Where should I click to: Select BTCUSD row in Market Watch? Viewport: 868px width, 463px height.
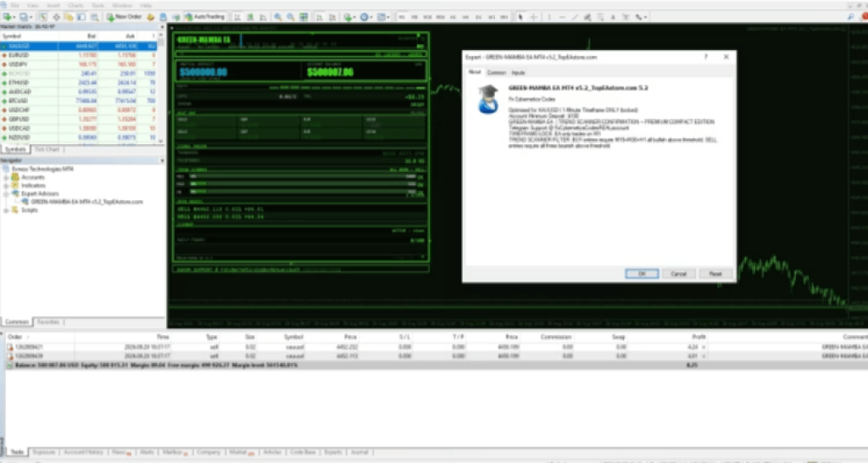coord(79,101)
